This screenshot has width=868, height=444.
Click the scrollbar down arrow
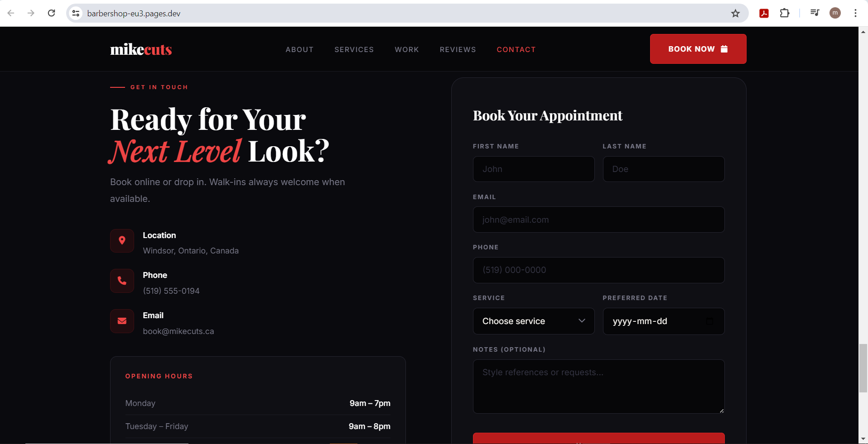863,439
